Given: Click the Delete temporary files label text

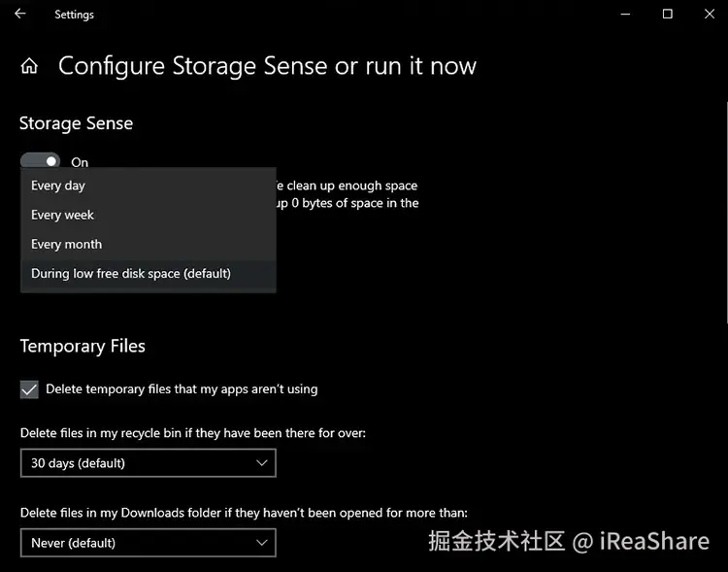Looking at the screenshot, I should (182, 388).
